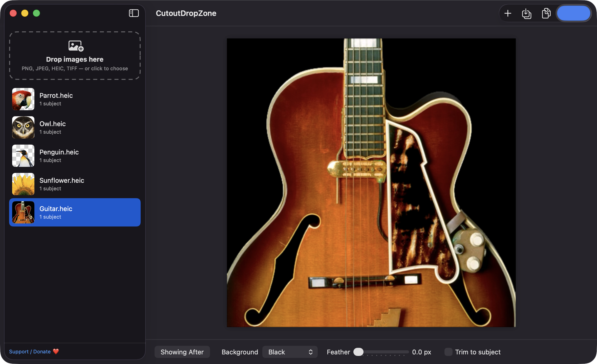
Task: Click the CutoutDropZone window title
Action: click(x=186, y=13)
